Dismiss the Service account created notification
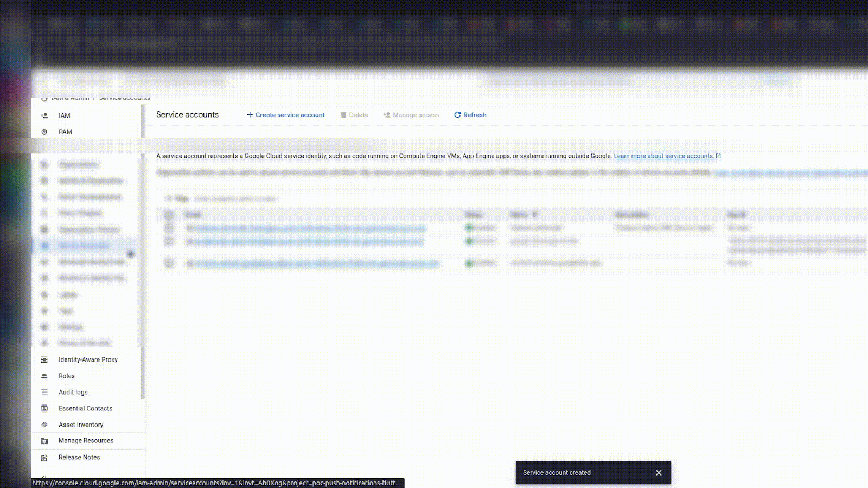 click(x=659, y=473)
